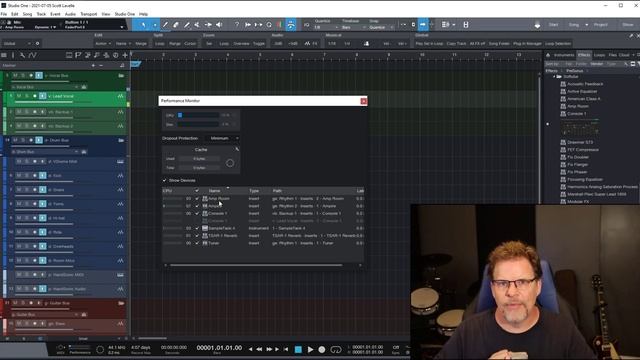Open the Studio One menu

pos(124,14)
